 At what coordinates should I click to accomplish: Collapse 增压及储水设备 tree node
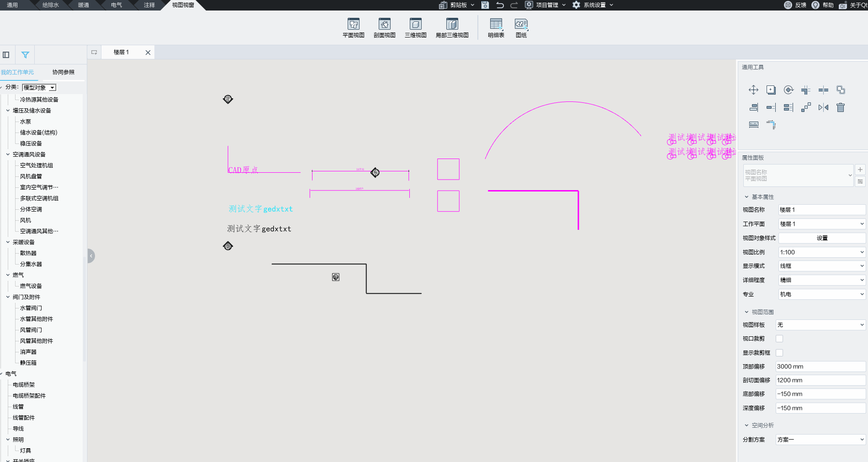(x=8, y=111)
